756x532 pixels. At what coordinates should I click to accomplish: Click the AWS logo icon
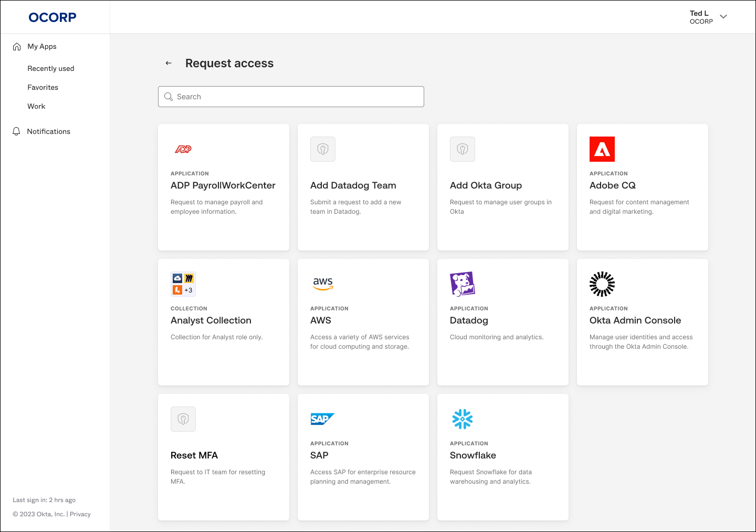pyautogui.click(x=323, y=284)
